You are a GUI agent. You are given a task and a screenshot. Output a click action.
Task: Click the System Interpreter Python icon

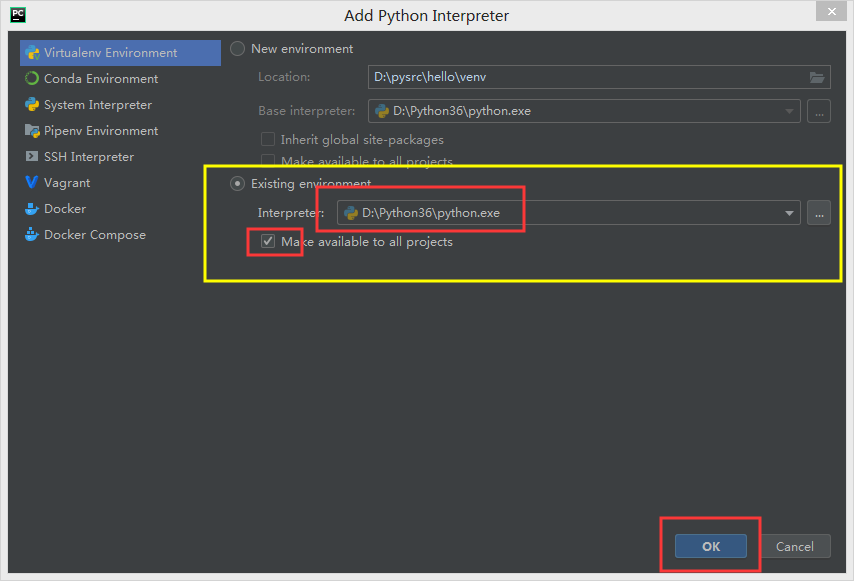32,105
